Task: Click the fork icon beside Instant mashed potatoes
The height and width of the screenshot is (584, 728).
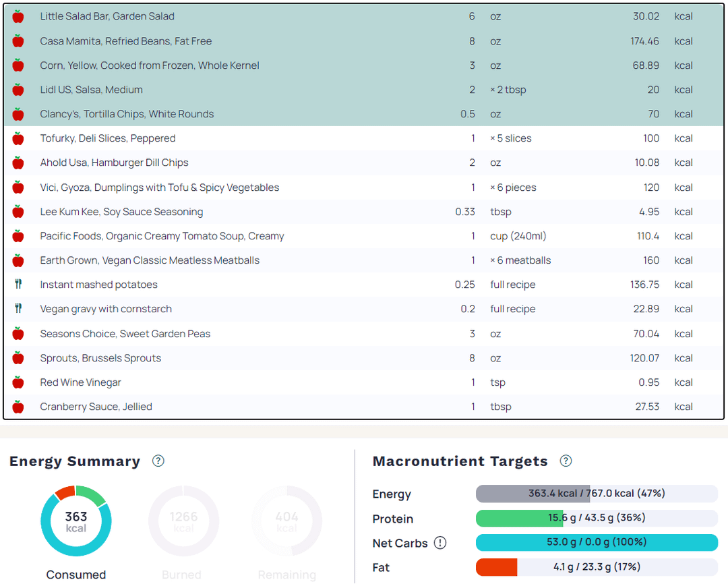Action: 18,285
